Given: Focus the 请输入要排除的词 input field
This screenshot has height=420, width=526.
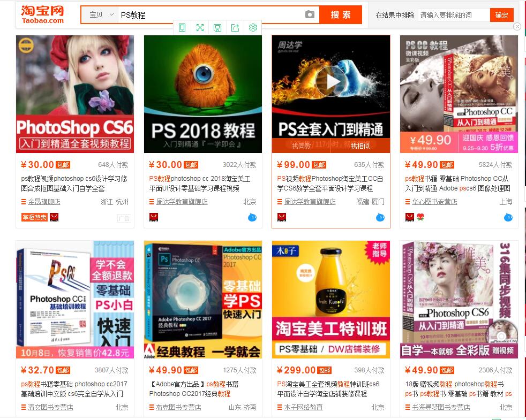Looking at the screenshot, I should tap(454, 15).
